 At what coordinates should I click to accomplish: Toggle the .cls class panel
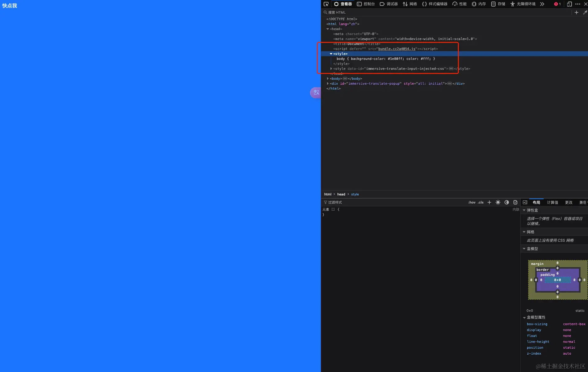[481, 202]
